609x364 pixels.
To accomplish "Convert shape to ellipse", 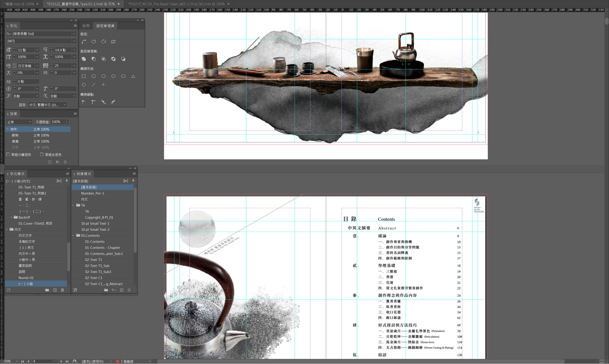I will coord(123,76).
